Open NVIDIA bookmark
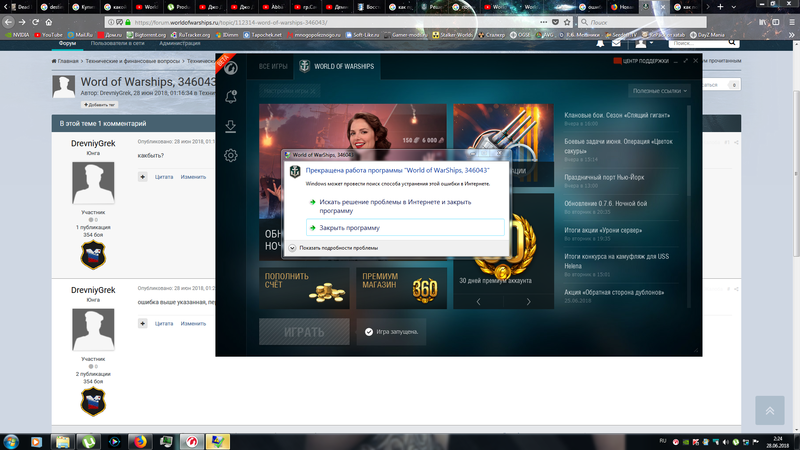Screen dimensions: 800x450 pyautogui.click(x=17, y=35)
